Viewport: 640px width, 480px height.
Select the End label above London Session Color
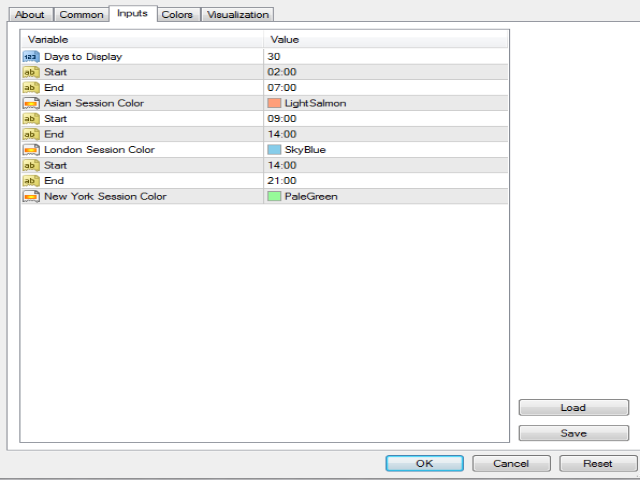pos(54,134)
